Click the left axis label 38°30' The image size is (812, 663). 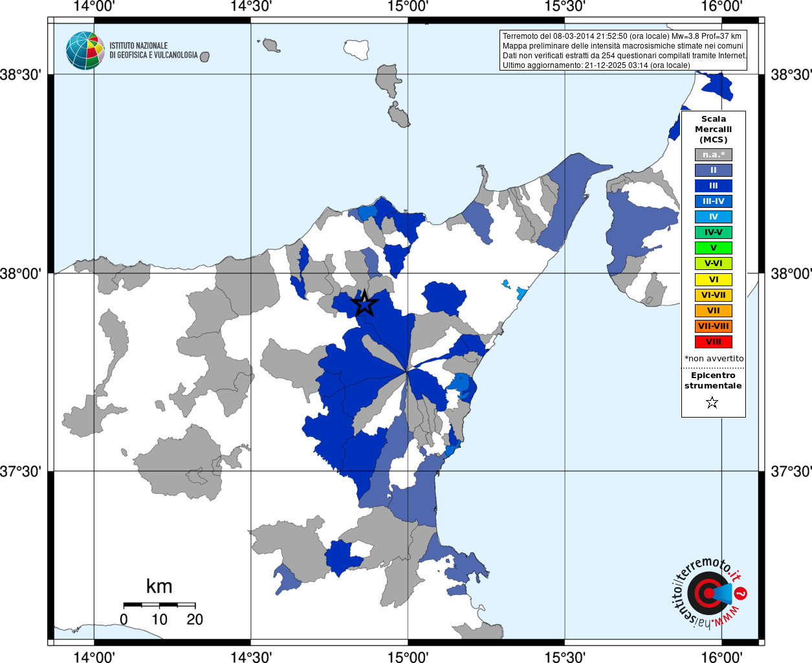pos(21,74)
